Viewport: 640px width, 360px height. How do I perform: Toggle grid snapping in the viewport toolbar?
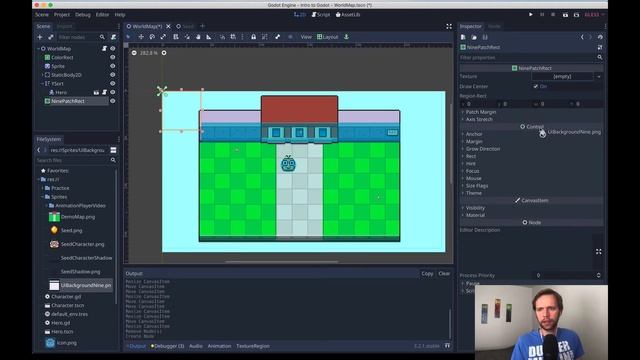[x=233, y=37]
